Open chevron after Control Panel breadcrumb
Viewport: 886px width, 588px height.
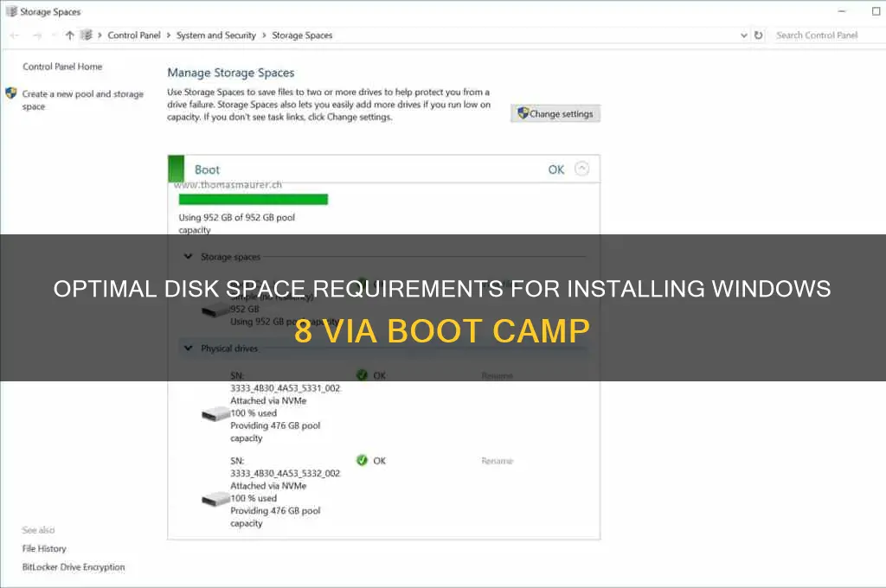(169, 35)
